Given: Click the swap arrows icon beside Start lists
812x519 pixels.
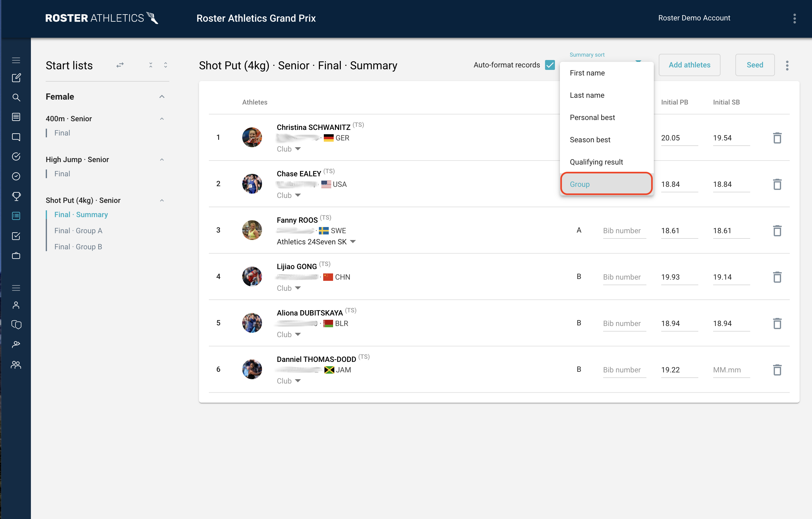Looking at the screenshot, I should (x=120, y=65).
